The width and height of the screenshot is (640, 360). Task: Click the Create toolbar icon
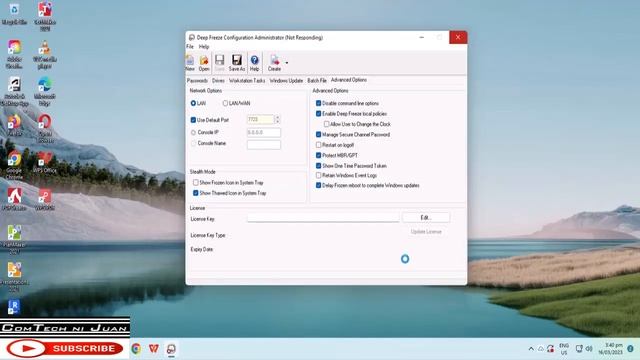(274, 63)
